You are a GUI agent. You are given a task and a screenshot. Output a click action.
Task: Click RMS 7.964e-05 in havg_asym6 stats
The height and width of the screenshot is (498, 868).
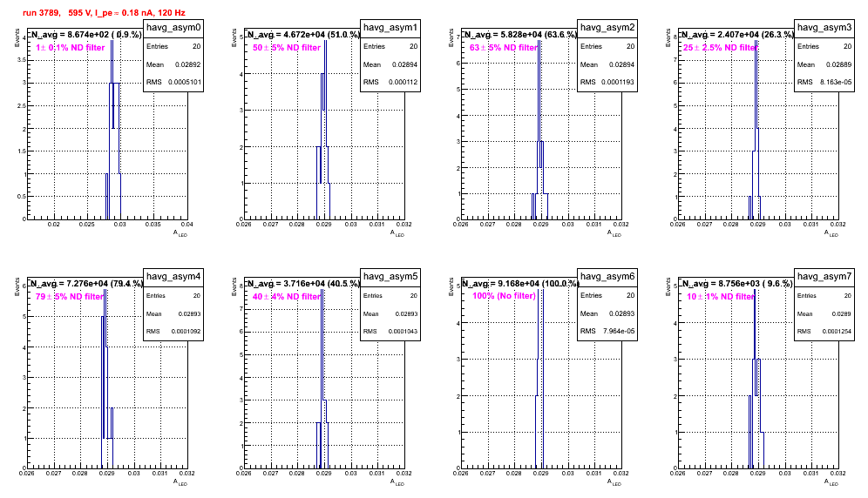tap(607, 332)
